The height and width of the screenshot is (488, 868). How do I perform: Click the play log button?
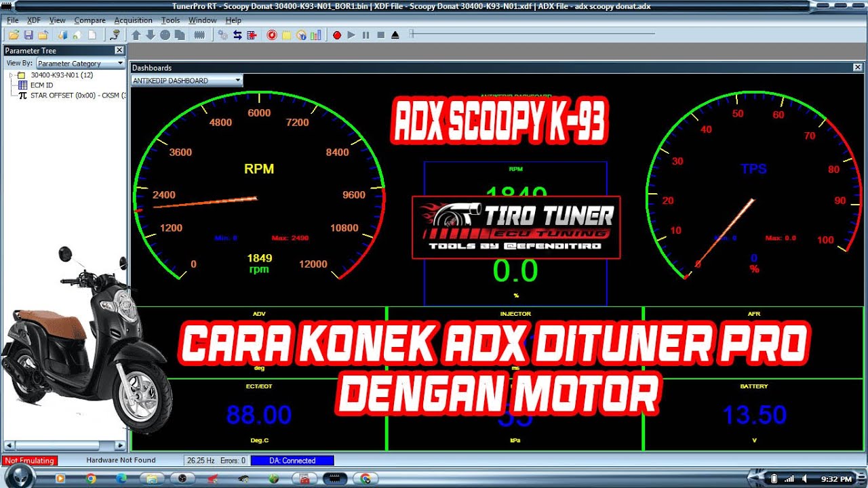[351, 35]
